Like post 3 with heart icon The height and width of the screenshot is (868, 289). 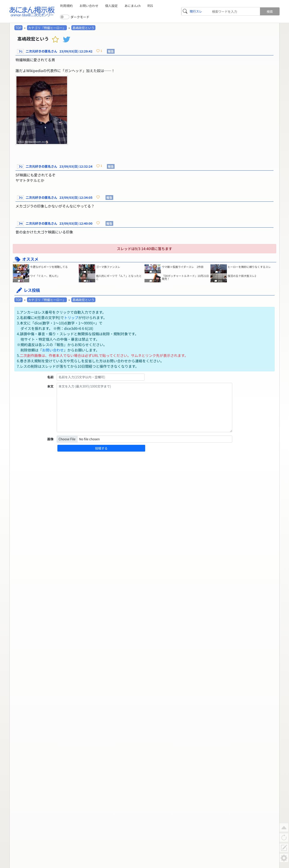pyautogui.click(x=98, y=197)
